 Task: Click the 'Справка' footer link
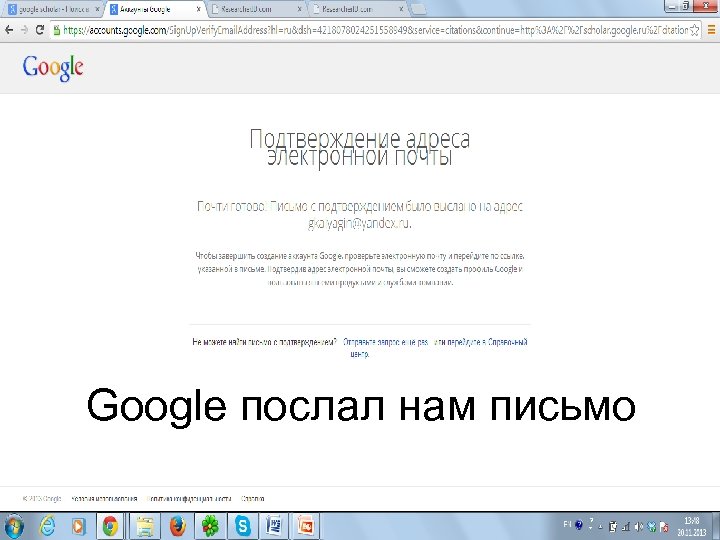[x=253, y=499]
